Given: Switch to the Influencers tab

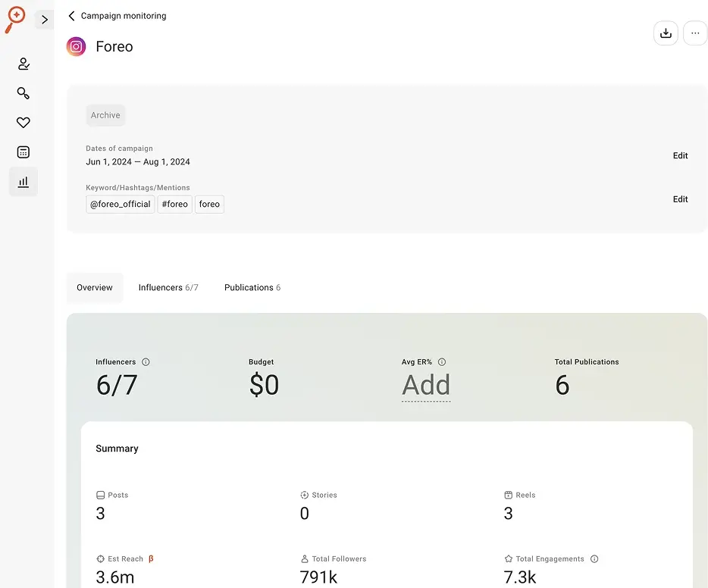Looking at the screenshot, I should 168,287.
